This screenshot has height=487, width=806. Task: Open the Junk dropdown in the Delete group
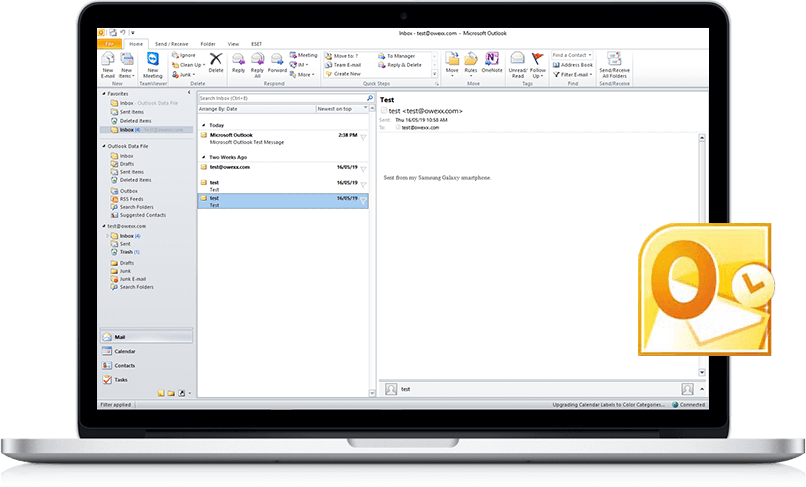(x=184, y=75)
